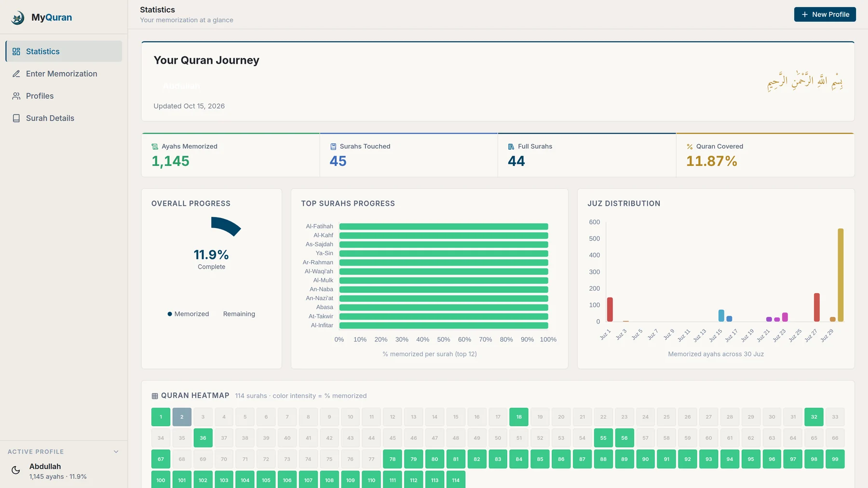Click the MyQuran logo icon

click(x=18, y=18)
